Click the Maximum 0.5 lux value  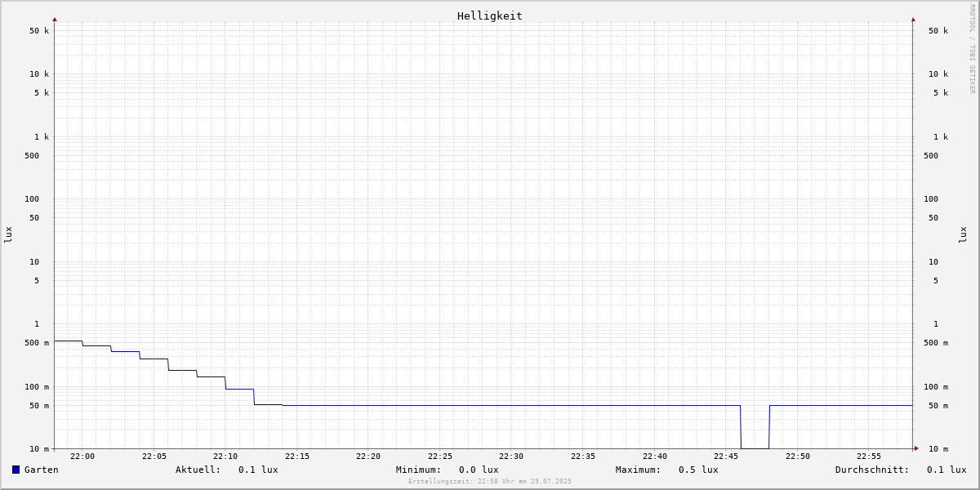pos(698,470)
